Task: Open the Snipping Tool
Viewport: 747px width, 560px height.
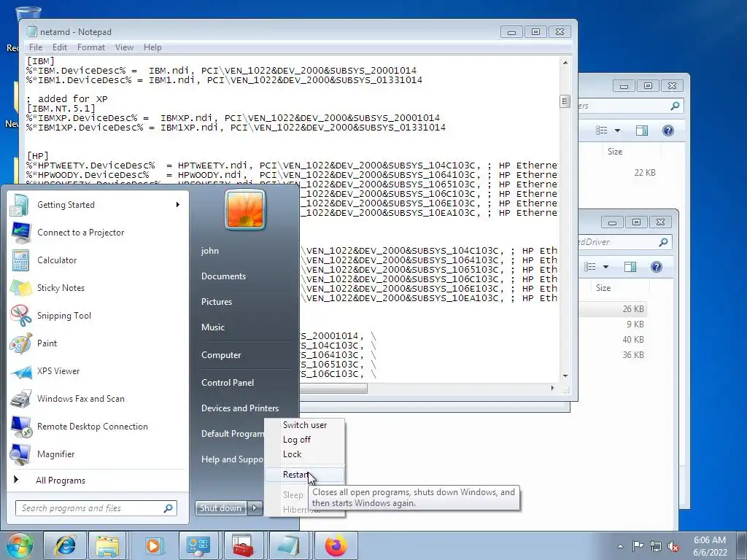Action: [x=98, y=315]
